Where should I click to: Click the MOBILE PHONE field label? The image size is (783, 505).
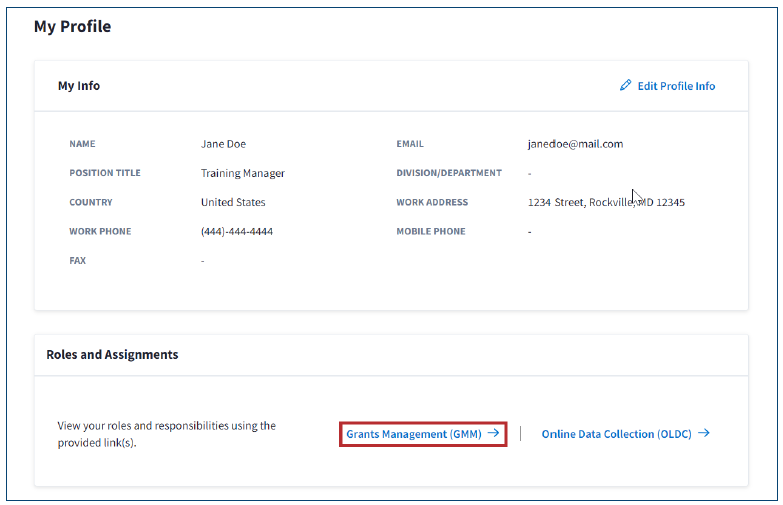point(432,232)
